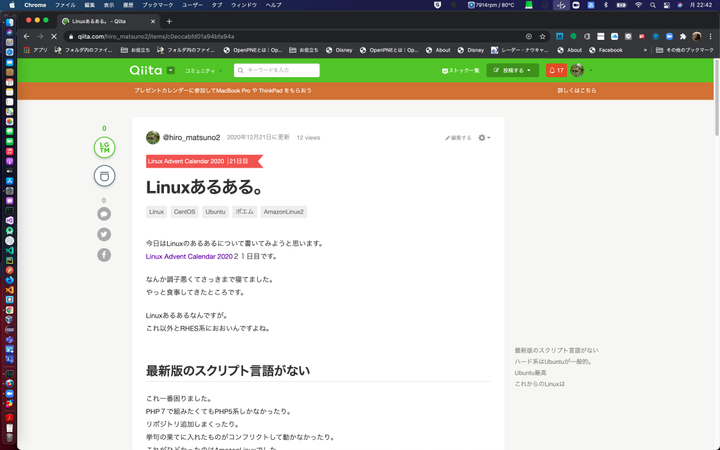
Task: Open the Wi-Fi status menu
Action: tap(638, 5)
